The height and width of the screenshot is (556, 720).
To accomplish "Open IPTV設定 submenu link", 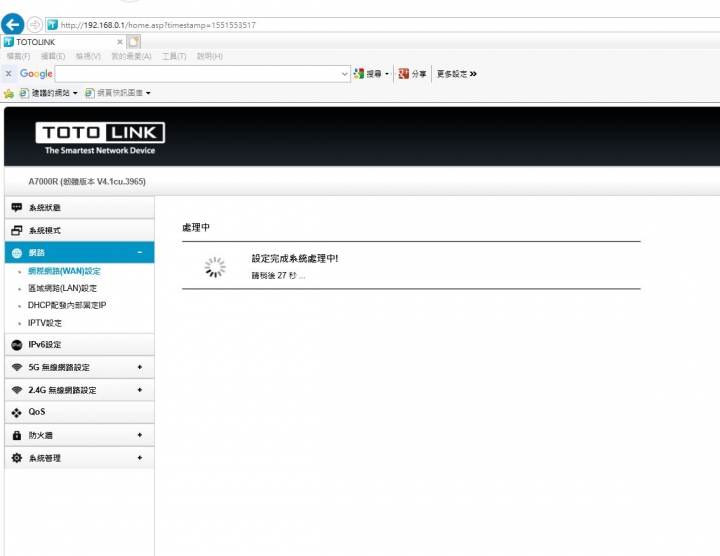I will 45,323.
